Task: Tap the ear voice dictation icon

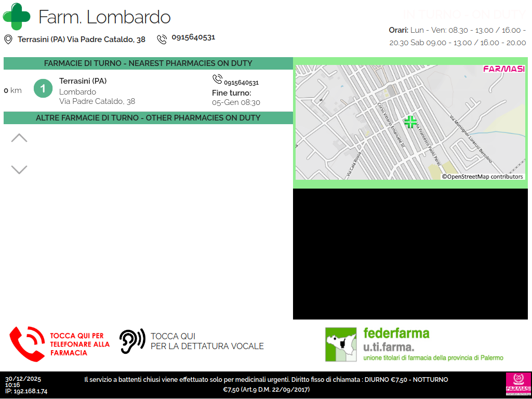Action: [132, 341]
